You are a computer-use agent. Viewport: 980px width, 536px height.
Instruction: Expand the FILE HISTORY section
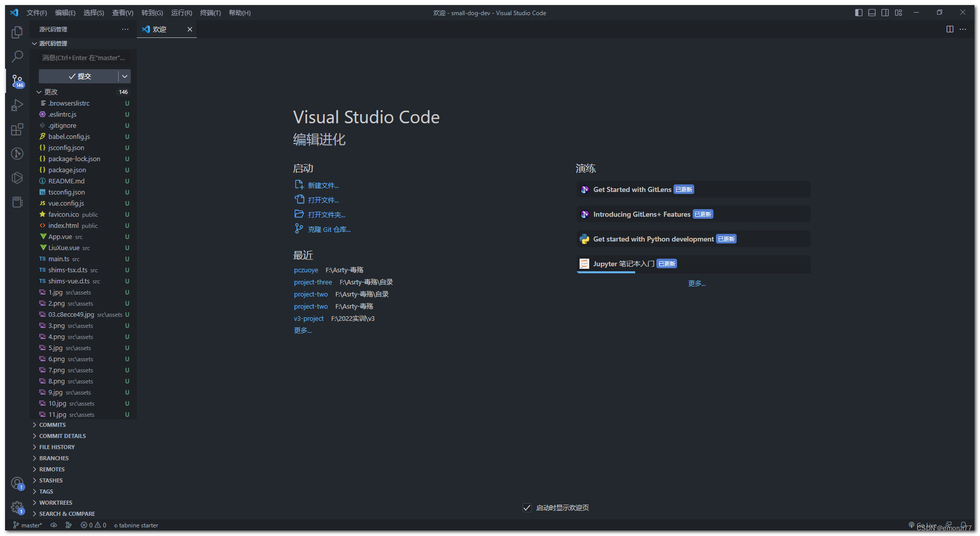tap(83, 447)
